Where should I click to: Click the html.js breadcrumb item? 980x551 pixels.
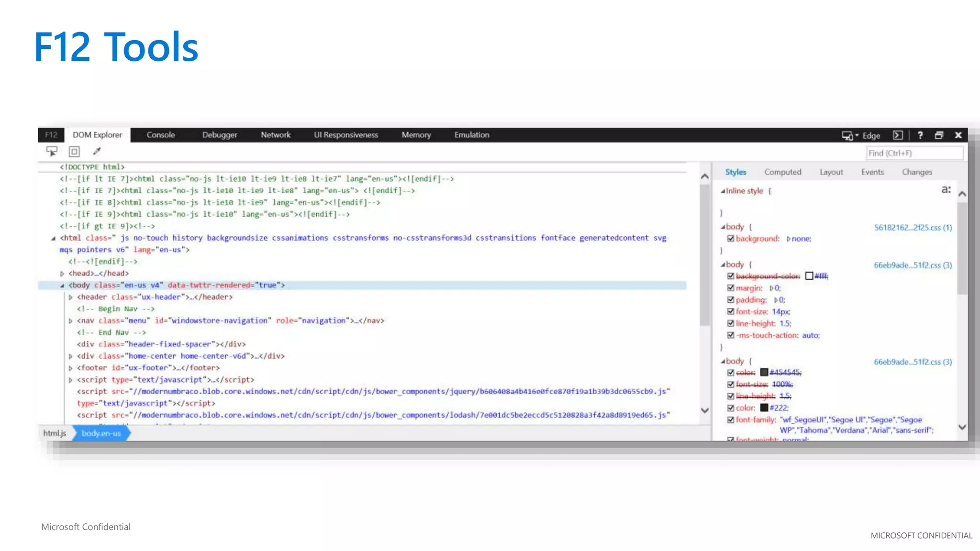pos(55,433)
